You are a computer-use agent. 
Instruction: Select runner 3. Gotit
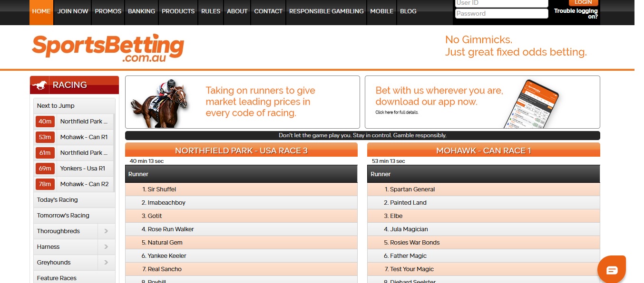(x=241, y=216)
